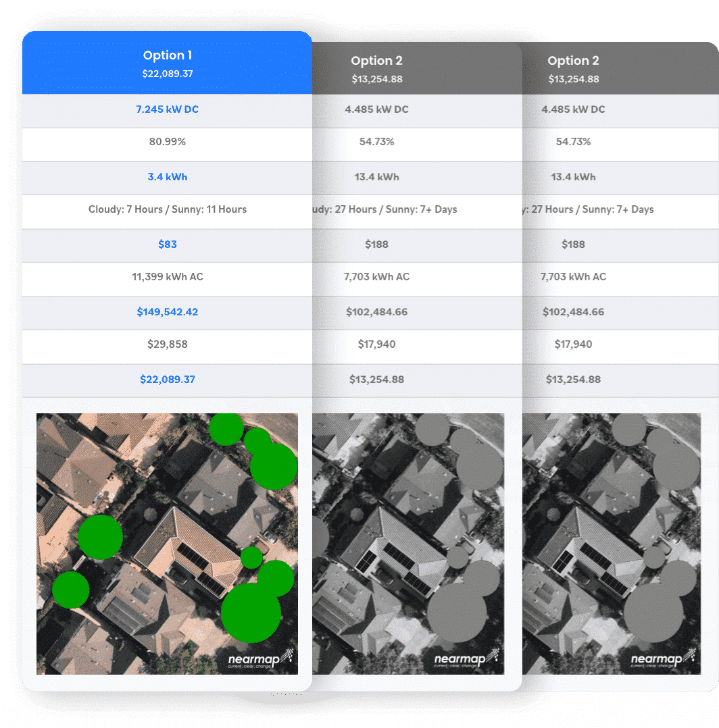Screen dimensions: 719x728
Task: Click $102,484.66 in the rightmost card
Action: [573, 311]
